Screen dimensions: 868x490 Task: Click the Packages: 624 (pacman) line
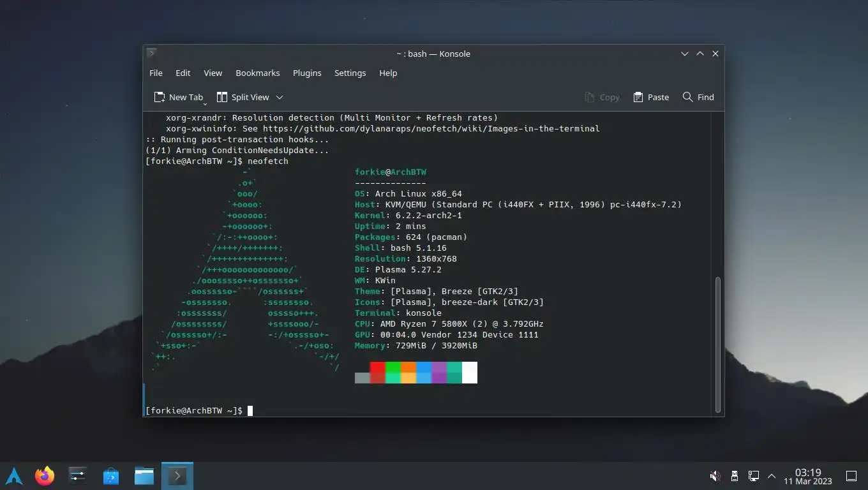click(x=411, y=237)
